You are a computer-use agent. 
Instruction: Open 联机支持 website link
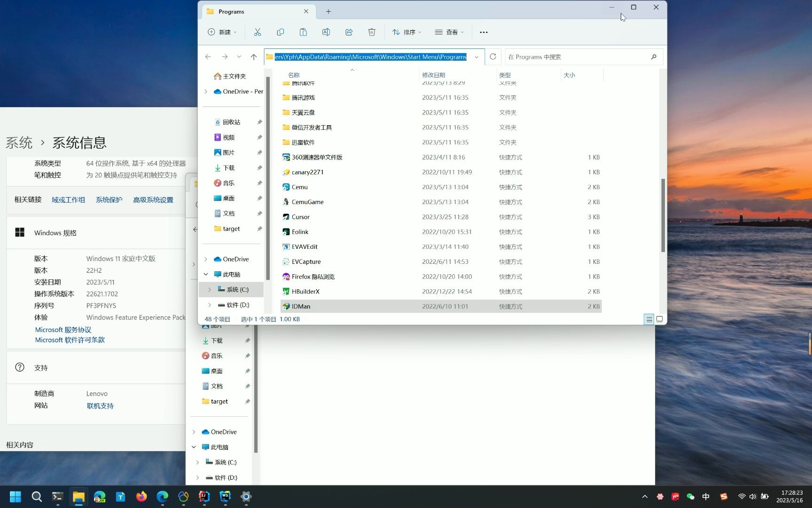[100, 406]
